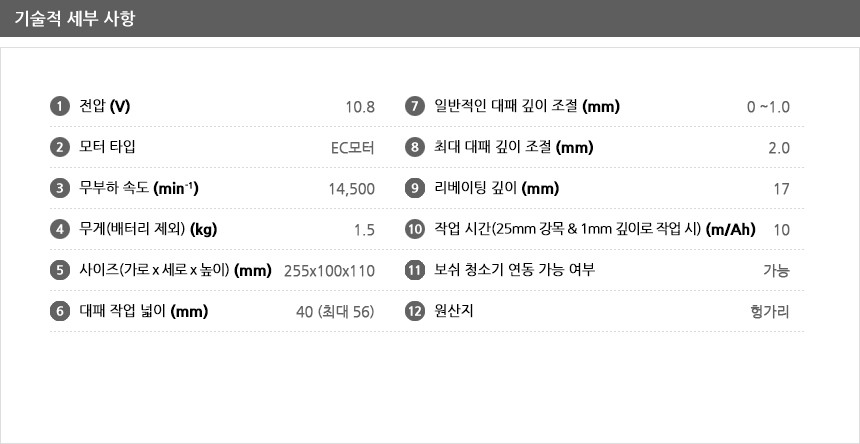The image size is (860, 444).
Task: Click the 14,500 no-load speed value
Action: coord(351,189)
